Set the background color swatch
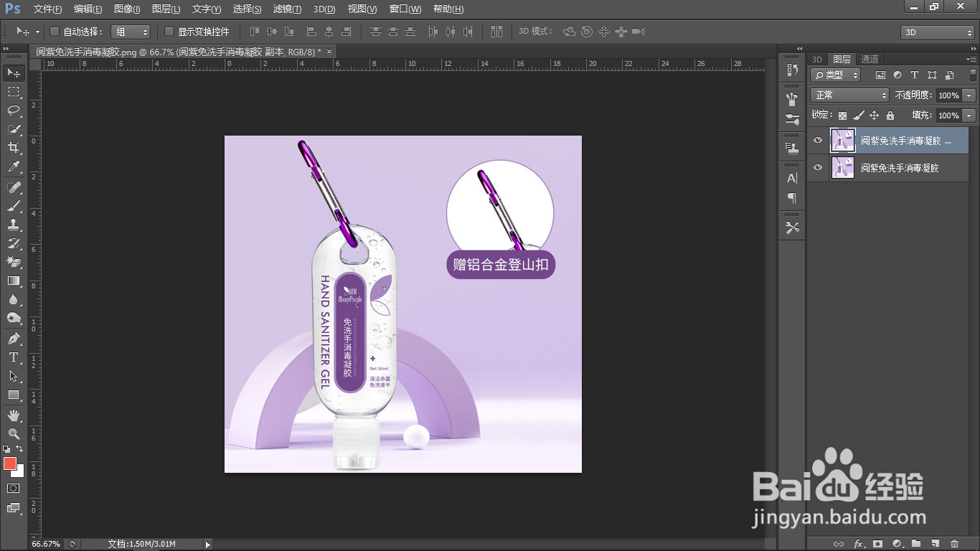This screenshot has height=551, width=980. click(19, 472)
